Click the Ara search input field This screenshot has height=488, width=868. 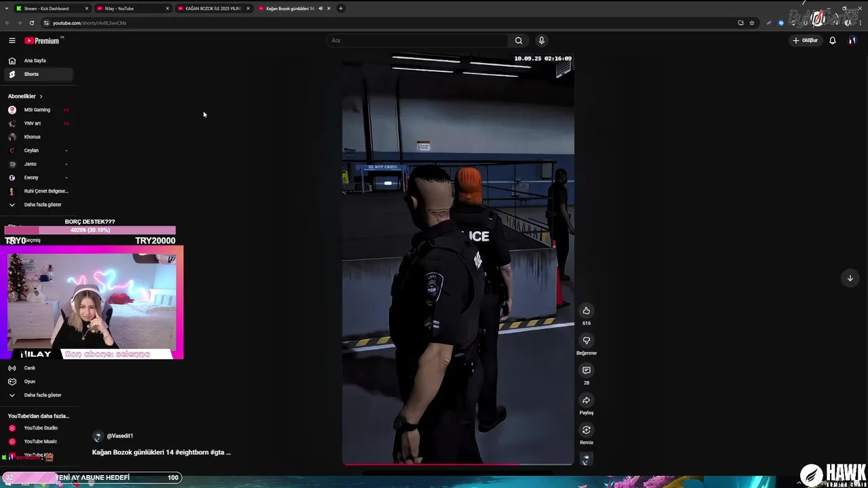click(417, 41)
